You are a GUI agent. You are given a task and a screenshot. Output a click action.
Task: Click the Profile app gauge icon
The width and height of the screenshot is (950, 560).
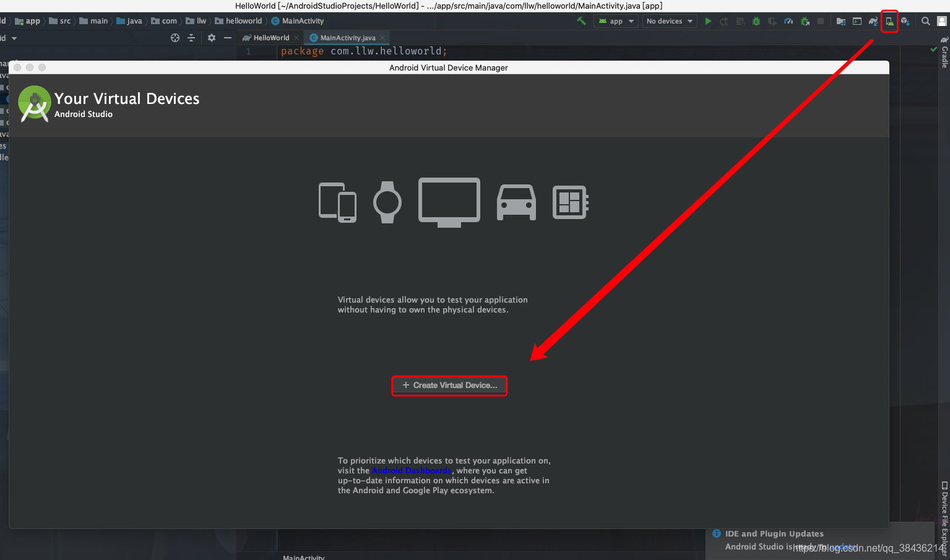pyautogui.click(x=788, y=21)
